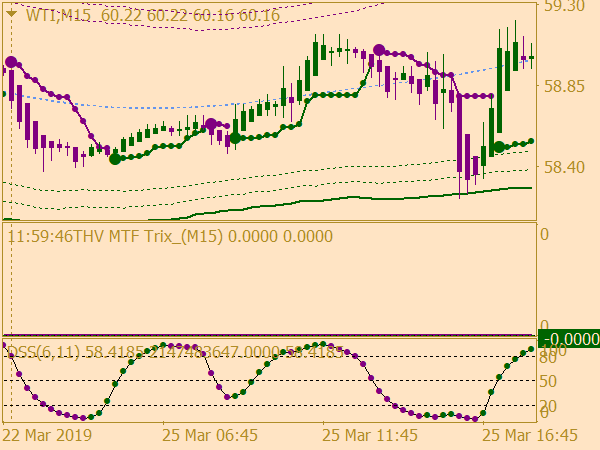
Task: Click the large green signal dot at the latest rally
Action: (x=499, y=147)
